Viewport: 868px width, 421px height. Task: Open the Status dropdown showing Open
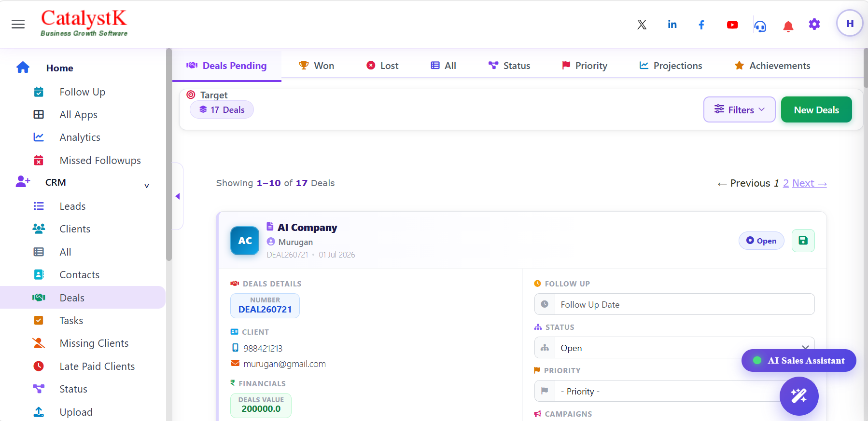[674, 348]
